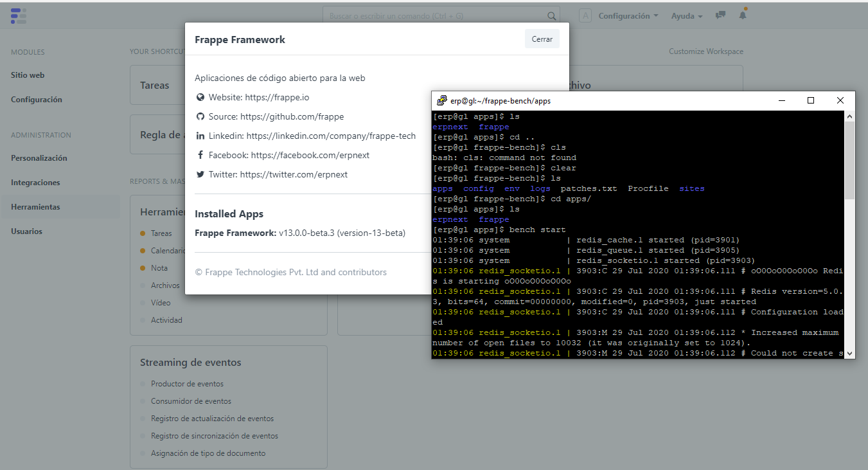Screen dimensions: 868x470
Task: Expand the Configuración dropdown in navbar
Action: click(628, 15)
